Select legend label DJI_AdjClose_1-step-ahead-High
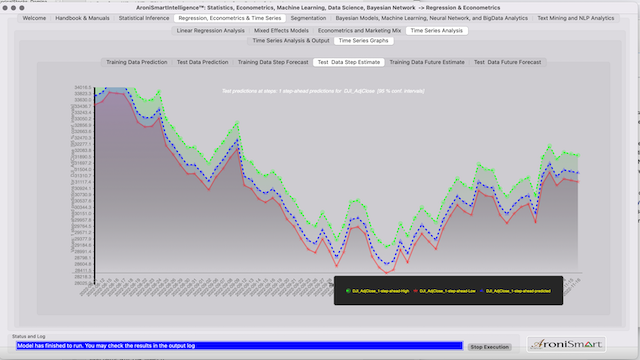 point(380,291)
